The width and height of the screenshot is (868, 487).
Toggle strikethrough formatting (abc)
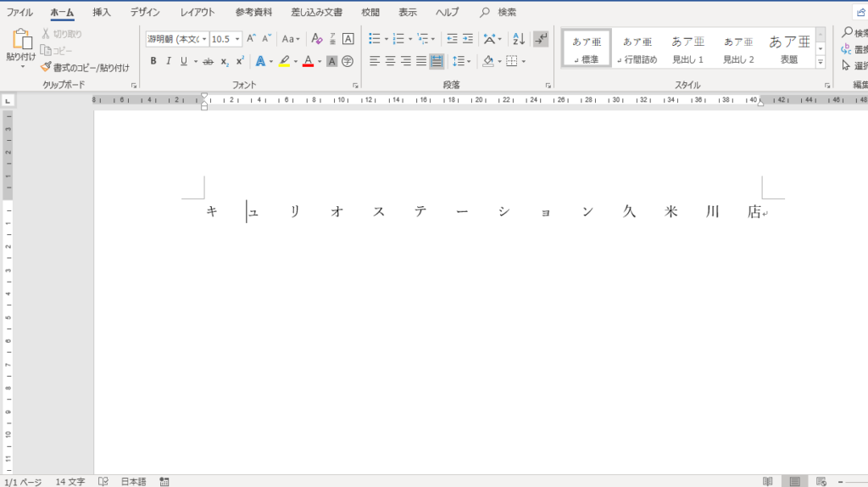[209, 61]
